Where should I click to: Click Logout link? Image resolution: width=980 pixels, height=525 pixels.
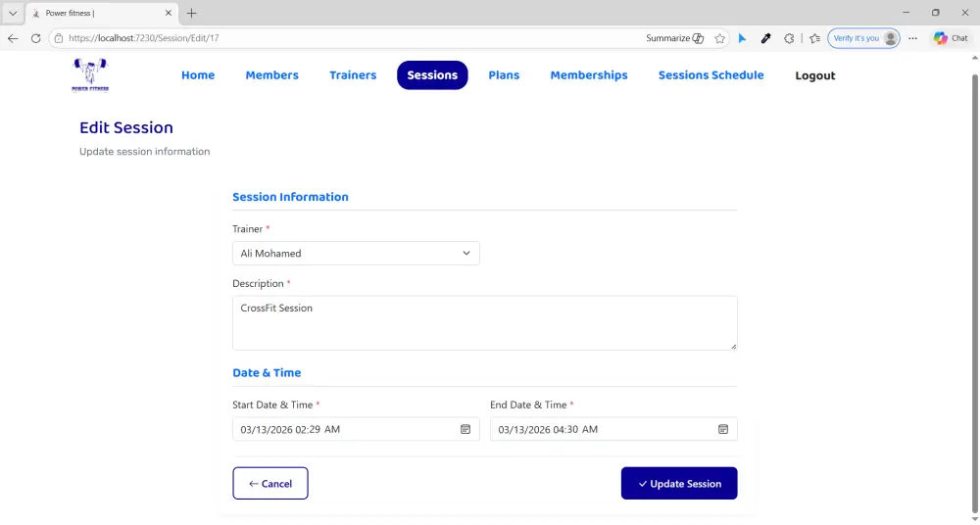[815, 75]
